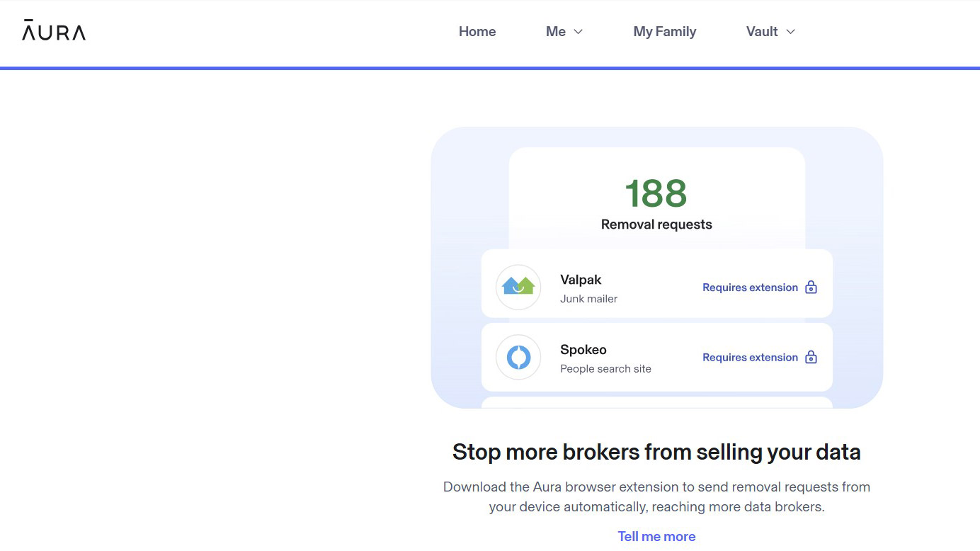Click the Spokeo circular logo icon
The width and height of the screenshot is (980, 551).
click(x=518, y=357)
